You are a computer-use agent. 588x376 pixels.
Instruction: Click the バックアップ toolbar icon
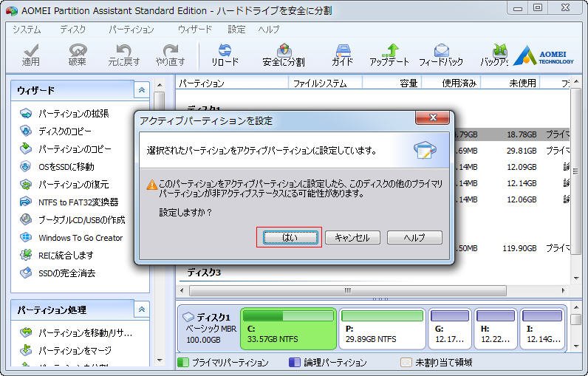coord(495,55)
